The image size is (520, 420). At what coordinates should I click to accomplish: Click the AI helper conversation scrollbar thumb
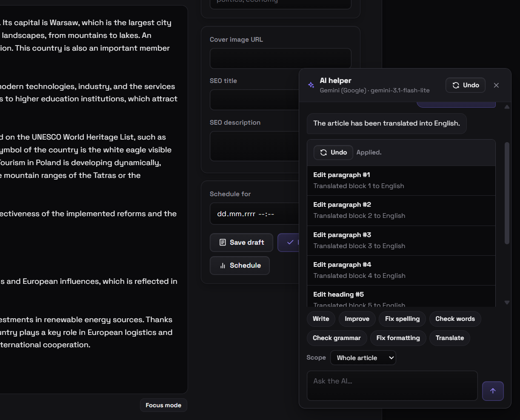coord(507,193)
